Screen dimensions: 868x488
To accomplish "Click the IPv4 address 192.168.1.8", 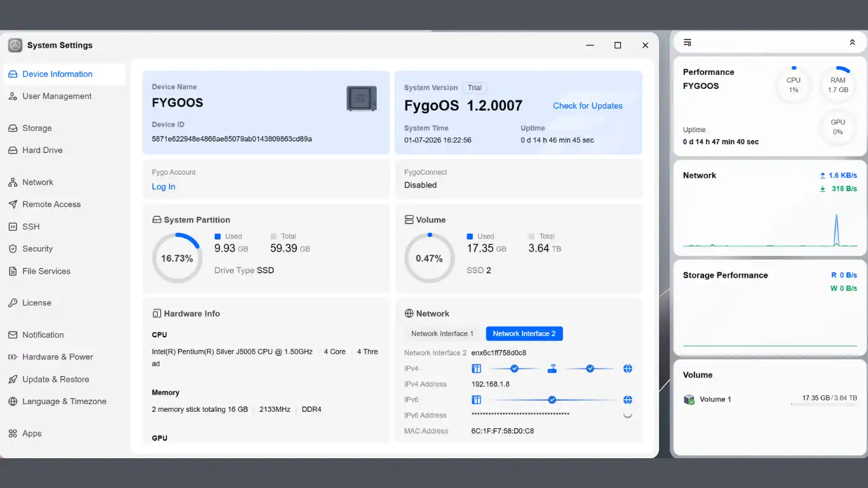I will click(491, 384).
